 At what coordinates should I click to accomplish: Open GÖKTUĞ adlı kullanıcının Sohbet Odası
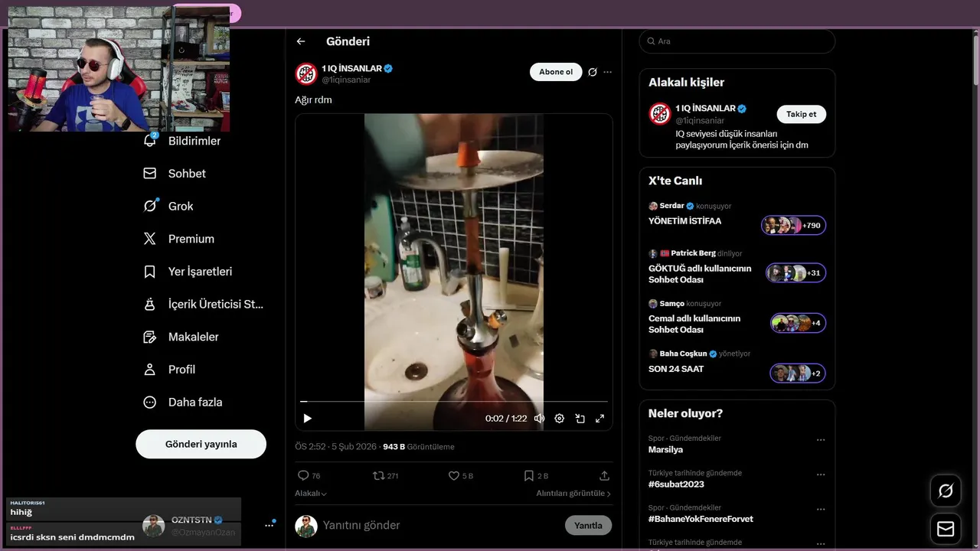(700, 274)
